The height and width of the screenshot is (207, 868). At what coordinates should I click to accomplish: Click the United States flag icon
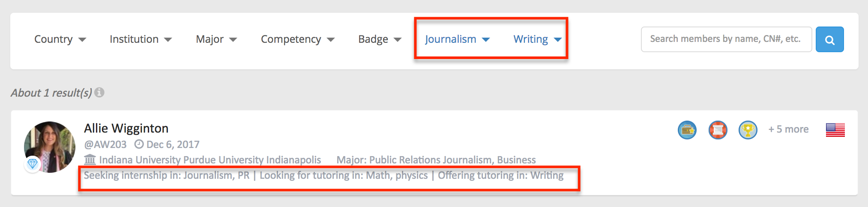tap(835, 130)
